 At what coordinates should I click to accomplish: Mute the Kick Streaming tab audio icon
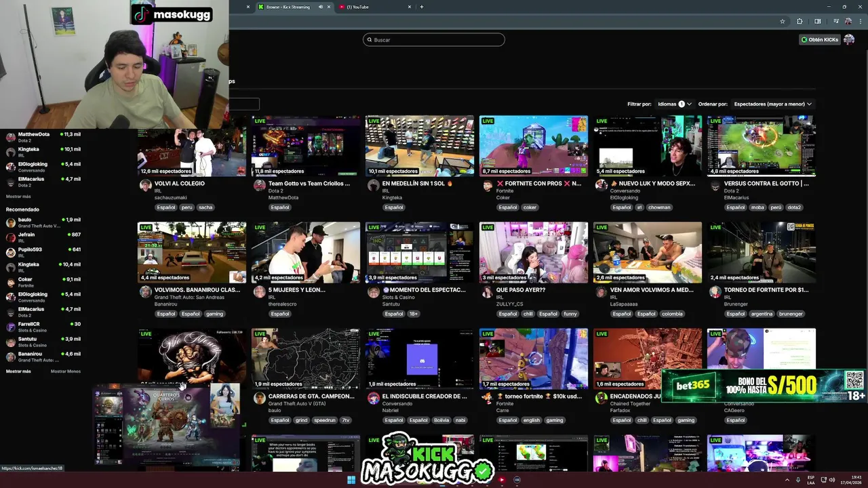[321, 7]
